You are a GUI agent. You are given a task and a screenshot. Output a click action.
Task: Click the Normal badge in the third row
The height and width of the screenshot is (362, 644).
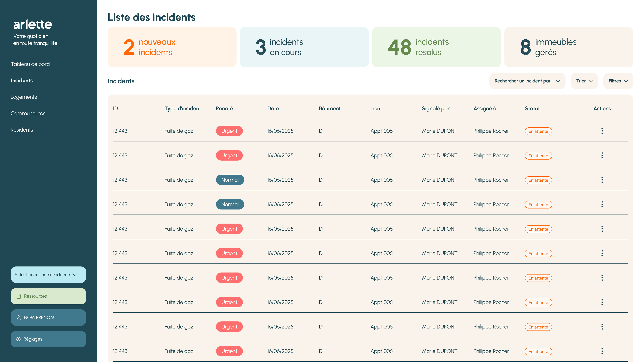(x=230, y=180)
